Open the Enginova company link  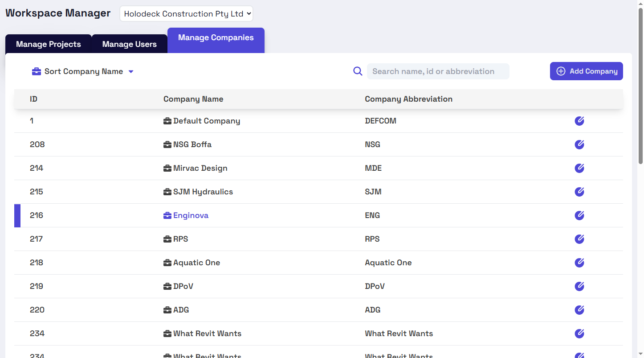pyautogui.click(x=191, y=215)
